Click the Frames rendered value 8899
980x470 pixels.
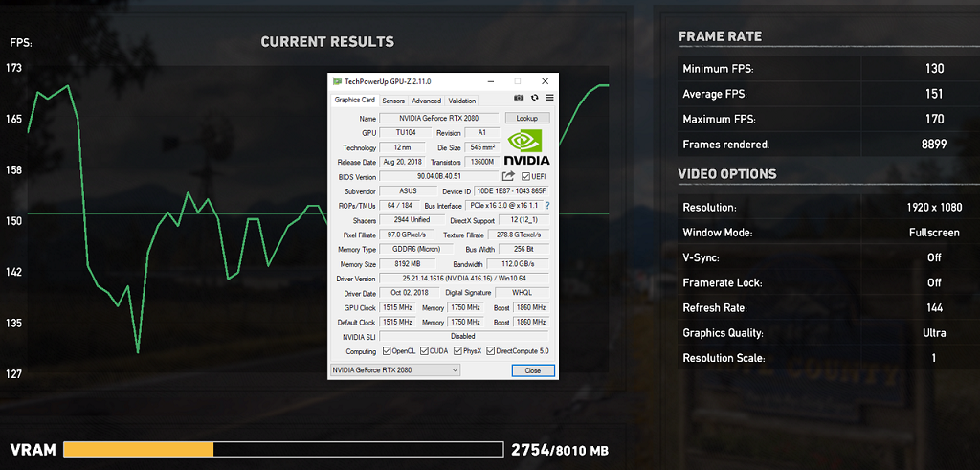coord(934,145)
